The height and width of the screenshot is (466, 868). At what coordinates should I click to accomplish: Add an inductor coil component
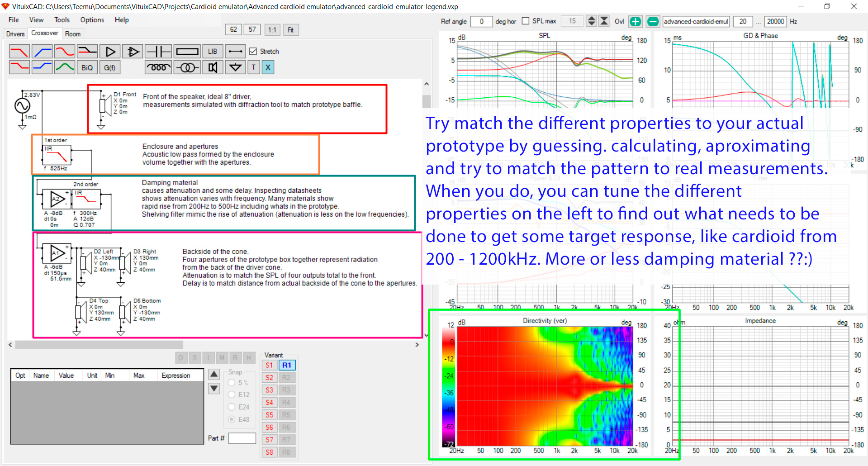click(158, 67)
